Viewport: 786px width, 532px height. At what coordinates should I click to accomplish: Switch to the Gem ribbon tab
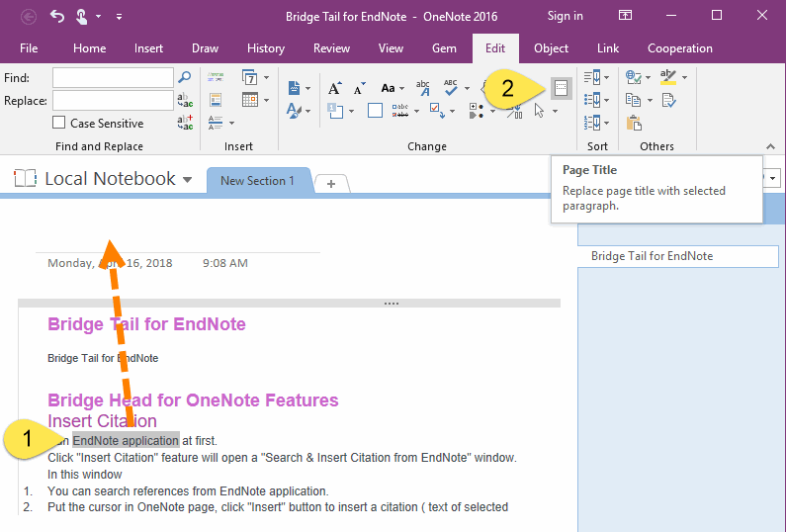click(444, 48)
